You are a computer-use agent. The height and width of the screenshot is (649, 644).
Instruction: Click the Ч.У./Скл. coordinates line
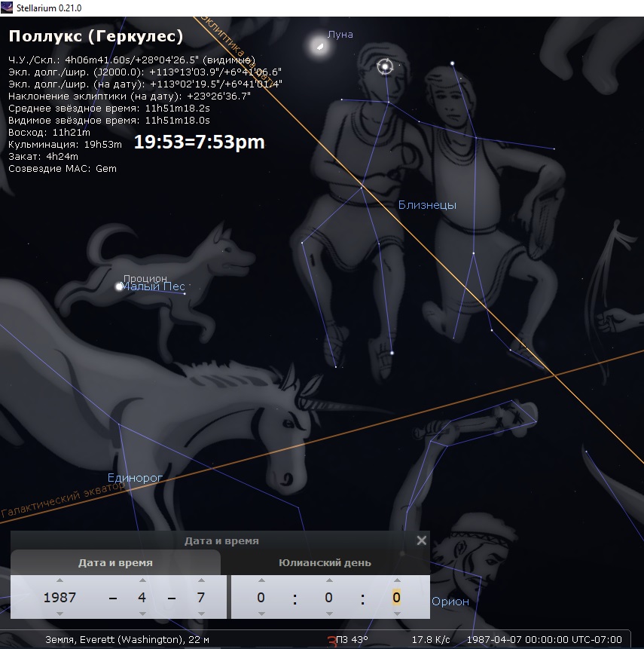tap(132, 60)
